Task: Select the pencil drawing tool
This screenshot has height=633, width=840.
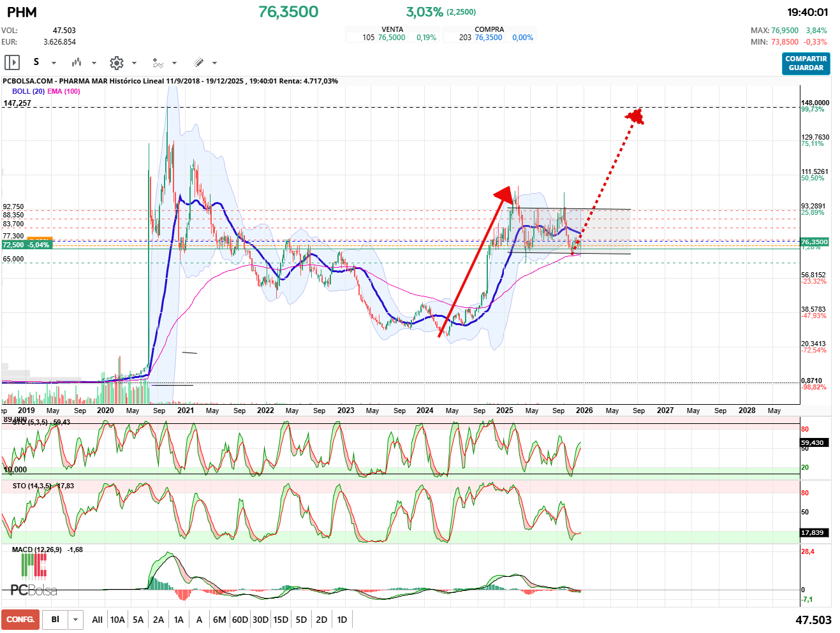Action: 198,62
